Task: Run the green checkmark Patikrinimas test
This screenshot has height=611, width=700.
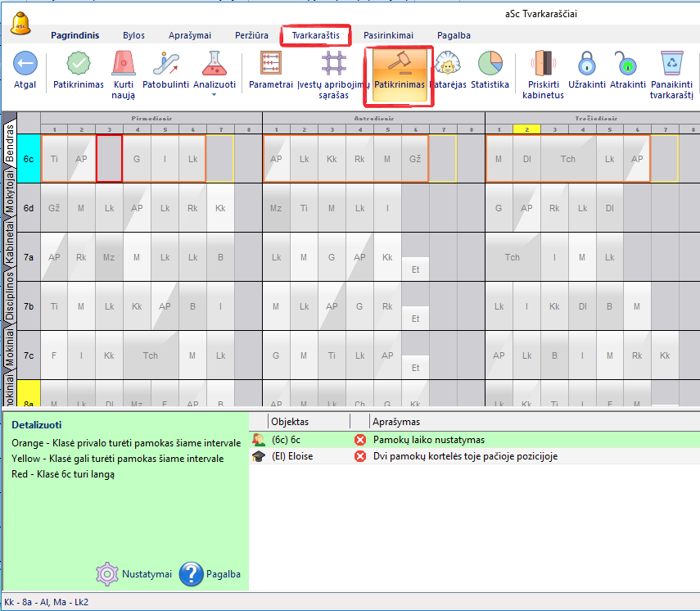Action: point(79,65)
